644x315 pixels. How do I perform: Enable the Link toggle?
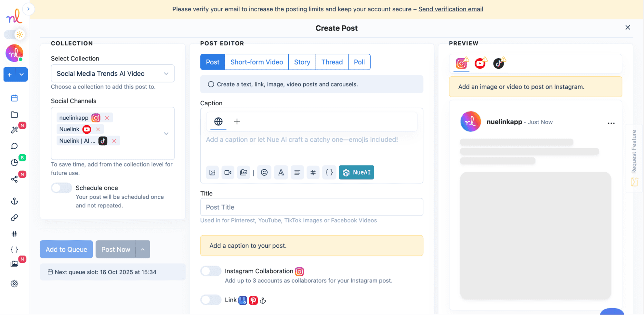(x=211, y=300)
